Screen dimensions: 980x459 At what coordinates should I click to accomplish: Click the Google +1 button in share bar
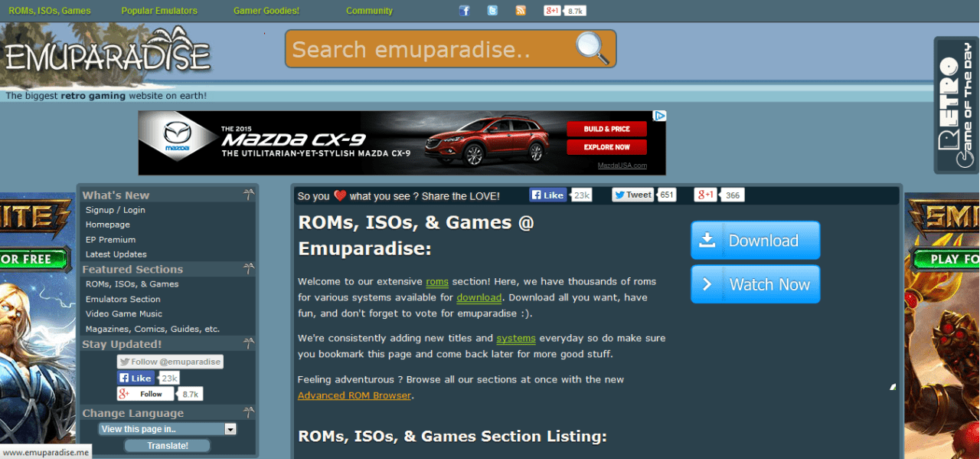705,195
